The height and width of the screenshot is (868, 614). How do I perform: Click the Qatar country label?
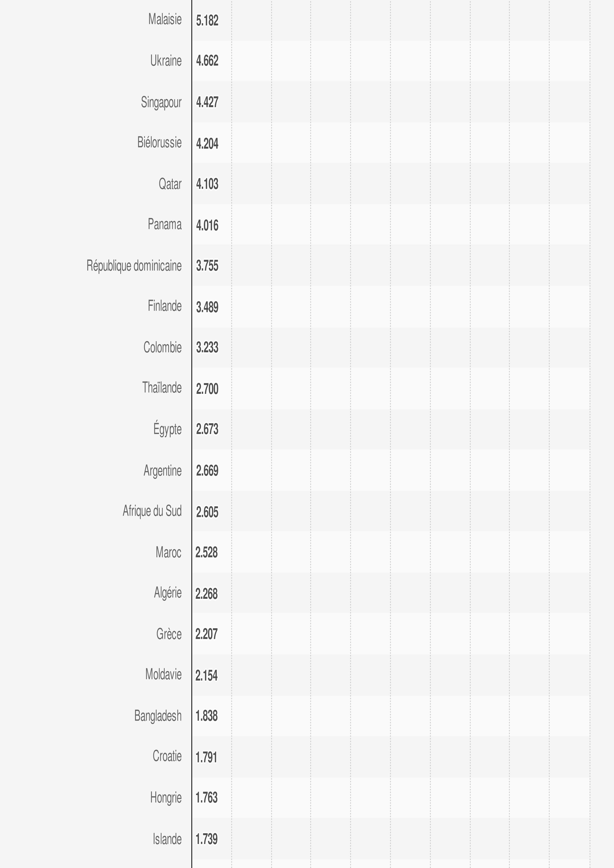coord(170,184)
